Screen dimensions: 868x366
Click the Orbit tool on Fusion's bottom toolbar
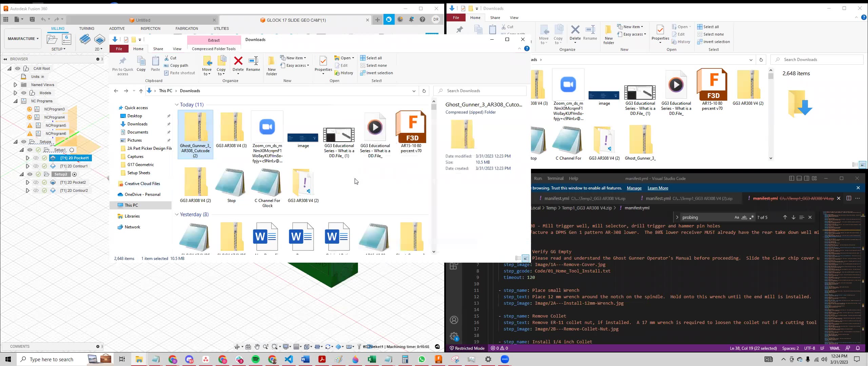(x=237, y=347)
